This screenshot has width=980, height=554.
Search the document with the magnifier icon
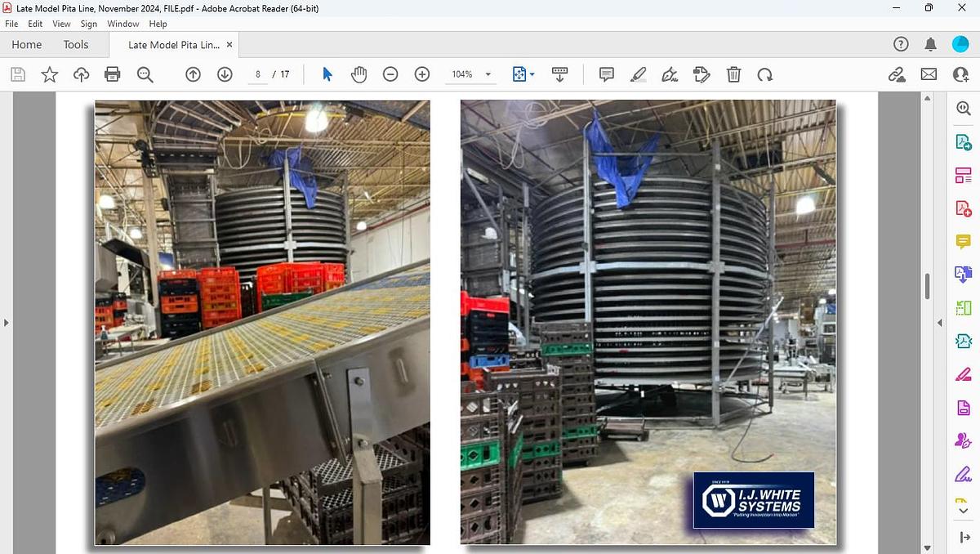(x=145, y=74)
